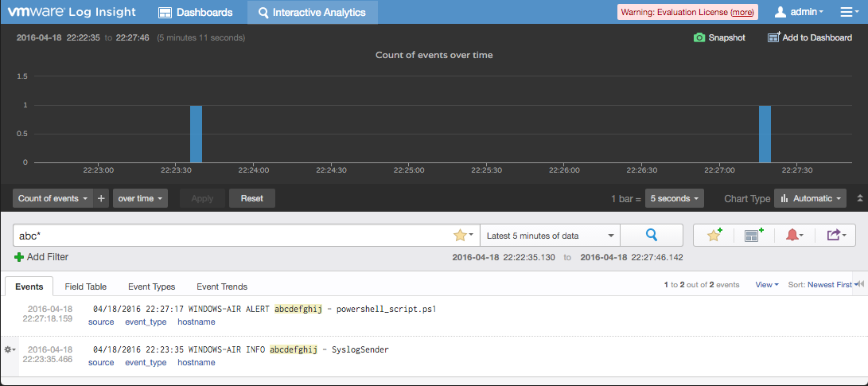Open gear menu for second event
Viewport: 868px width, 386px height.
pyautogui.click(x=10, y=349)
